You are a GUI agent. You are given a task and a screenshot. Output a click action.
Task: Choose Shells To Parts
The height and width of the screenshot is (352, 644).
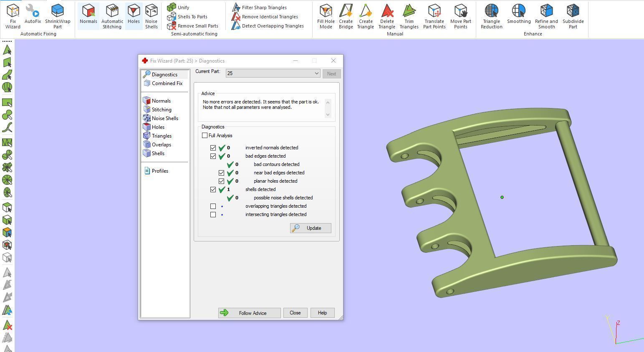tap(187, 17)
